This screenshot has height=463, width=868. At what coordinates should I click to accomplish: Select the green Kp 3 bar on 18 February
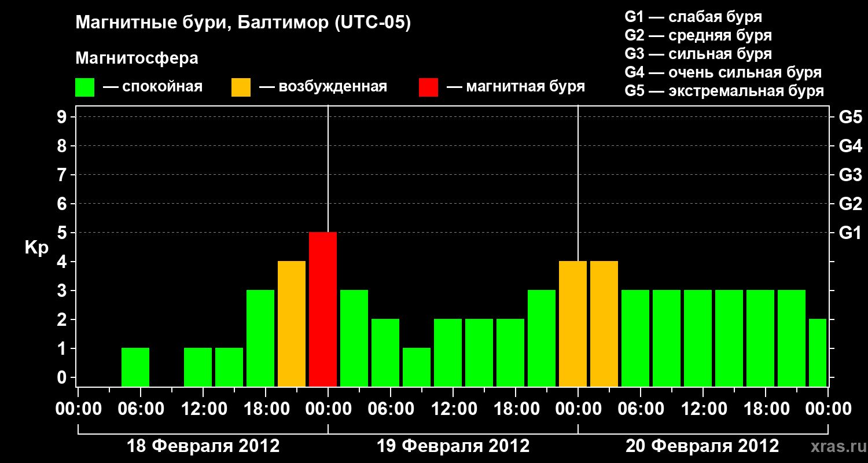pos(260,338)
